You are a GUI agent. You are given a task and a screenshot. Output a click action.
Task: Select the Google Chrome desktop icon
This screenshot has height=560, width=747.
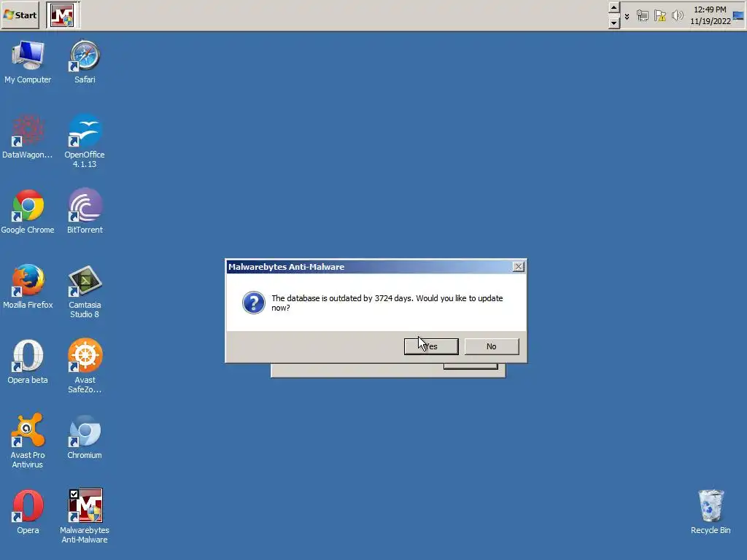coord(28,212)
